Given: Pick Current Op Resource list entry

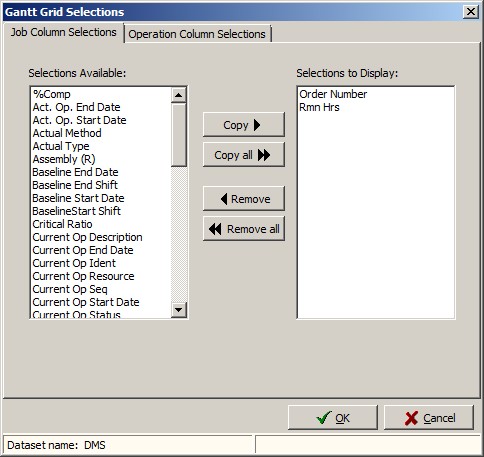Looking at the screenshot, I should point(83,276).
